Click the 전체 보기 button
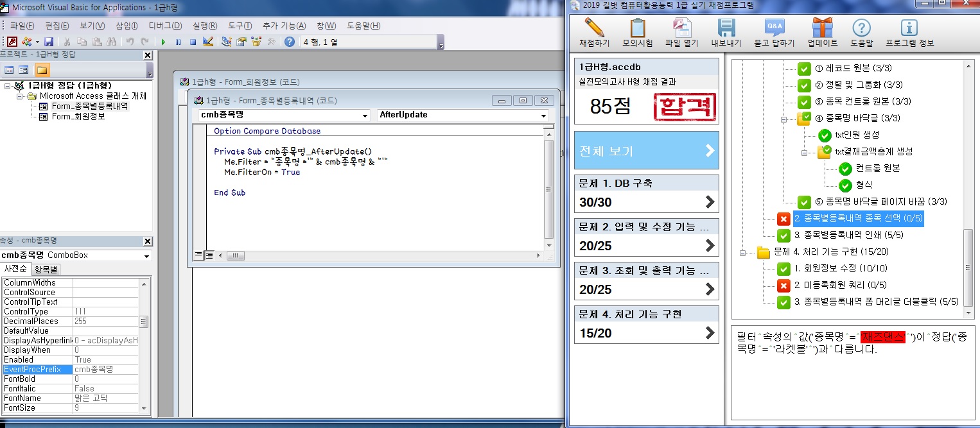This screenshot has width=980, height=428. [x=646, y=151]
